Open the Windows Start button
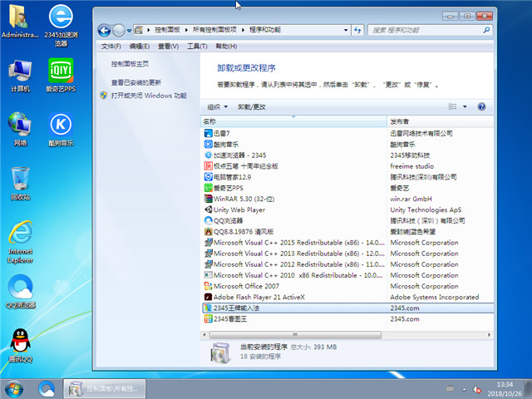 (14, 389)
